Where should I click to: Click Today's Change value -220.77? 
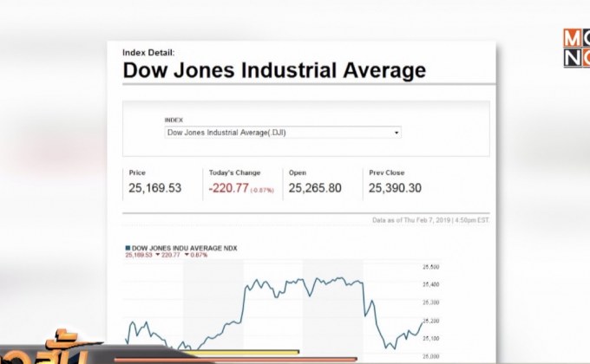(229, 188)
